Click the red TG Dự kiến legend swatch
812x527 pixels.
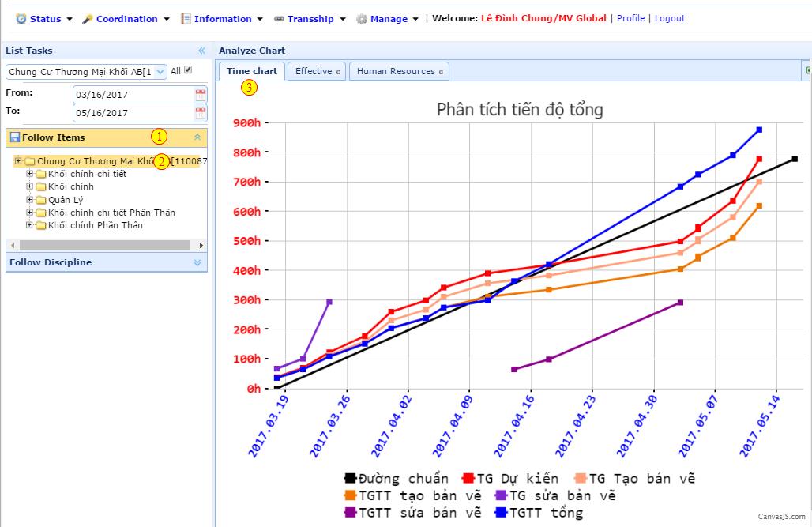click(468, 478)
